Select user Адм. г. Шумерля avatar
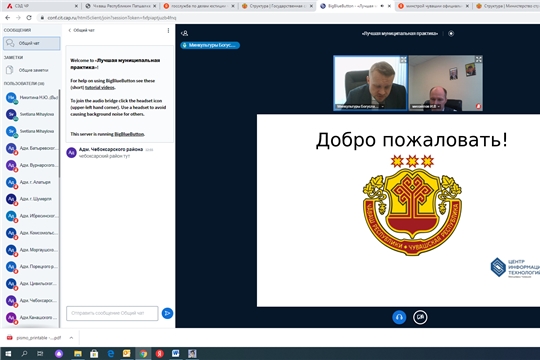The image size is (540, 360). [x=11, y=199]
